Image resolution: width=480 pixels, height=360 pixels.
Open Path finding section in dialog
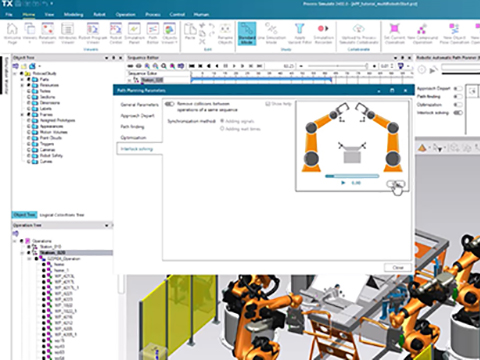tap(132, 127)
